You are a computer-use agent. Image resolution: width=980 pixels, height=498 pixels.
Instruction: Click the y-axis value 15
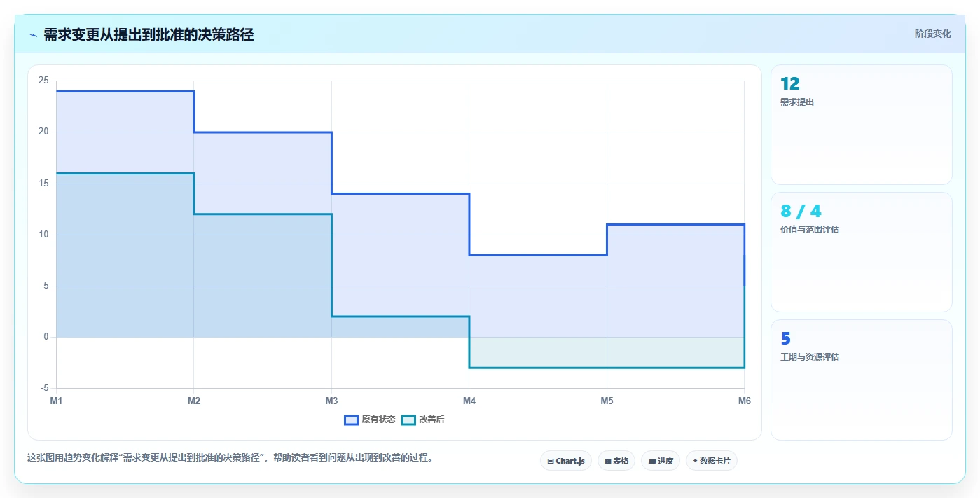click(x=43, y=184)
